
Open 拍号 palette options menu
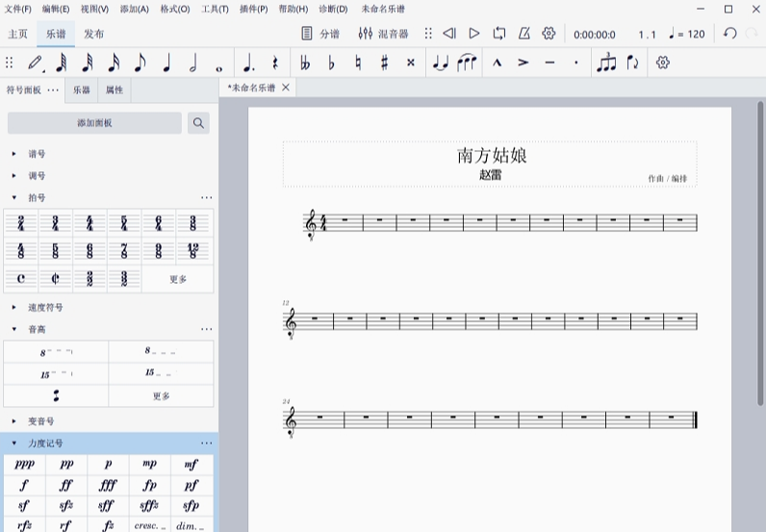207,198
